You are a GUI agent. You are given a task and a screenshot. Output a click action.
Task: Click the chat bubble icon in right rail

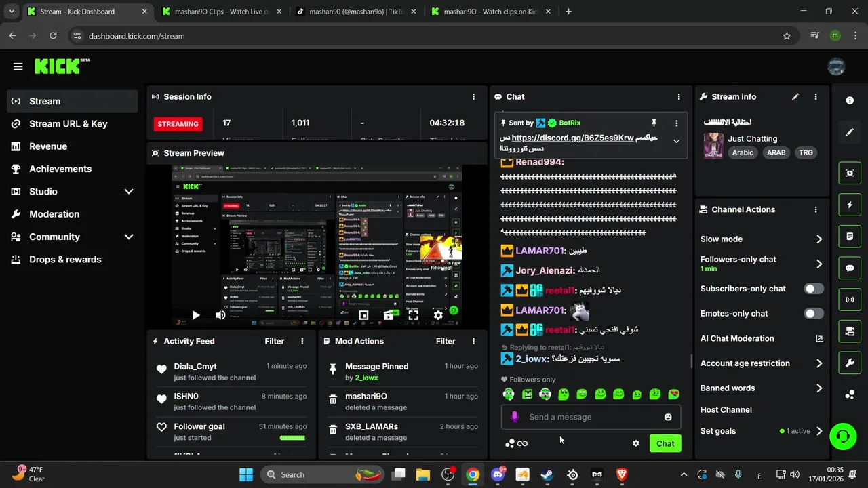pos(850,268)
